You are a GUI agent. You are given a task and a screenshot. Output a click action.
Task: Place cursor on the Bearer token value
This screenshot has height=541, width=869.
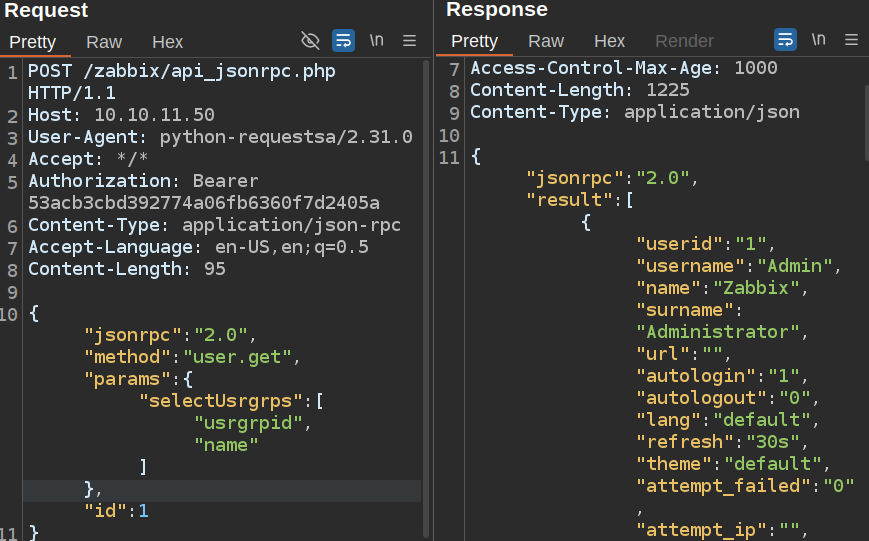click(204, 203)
